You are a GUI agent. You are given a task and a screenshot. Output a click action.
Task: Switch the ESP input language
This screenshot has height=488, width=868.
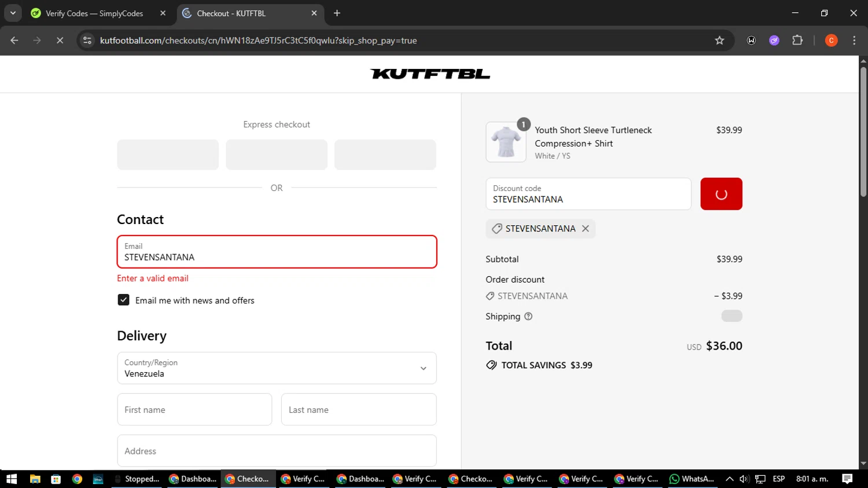[x=779, y=479]
